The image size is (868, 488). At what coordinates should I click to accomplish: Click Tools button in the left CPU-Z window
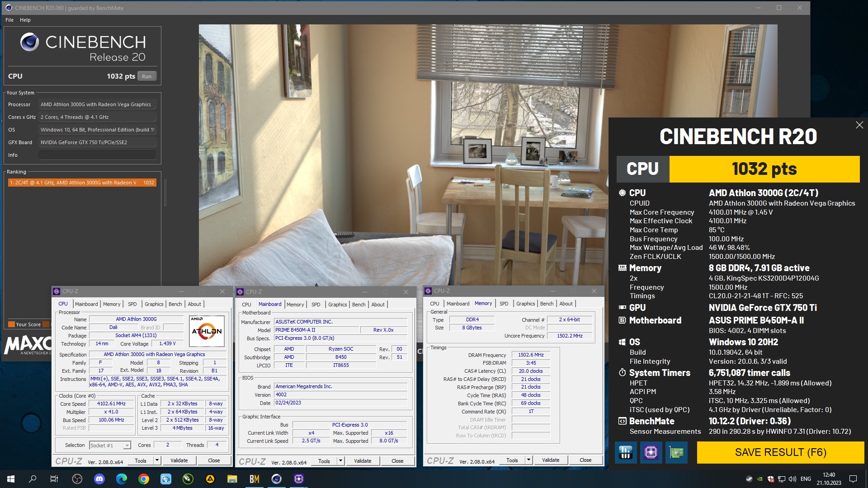point(141,460)
